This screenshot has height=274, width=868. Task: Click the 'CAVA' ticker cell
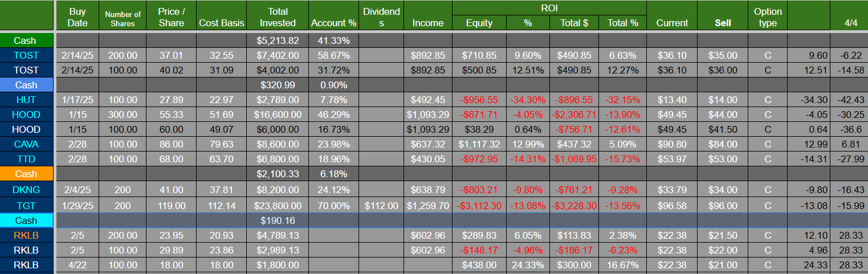(26, 144)
